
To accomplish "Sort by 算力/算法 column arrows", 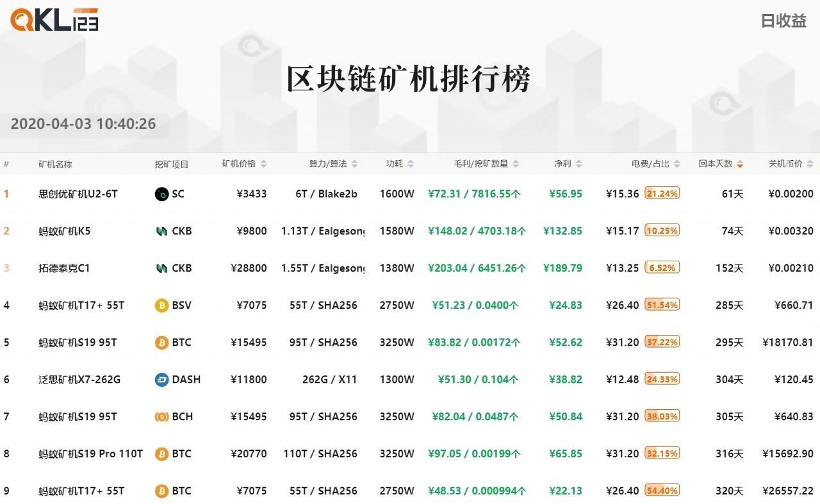I will (x=354, y=164).
